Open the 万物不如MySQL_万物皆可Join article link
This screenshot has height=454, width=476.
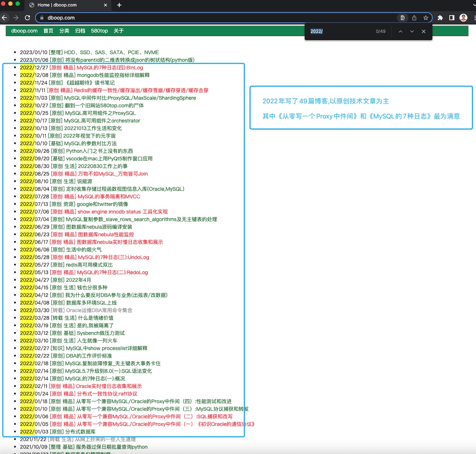pyautogui.click(x=113, y=174)
